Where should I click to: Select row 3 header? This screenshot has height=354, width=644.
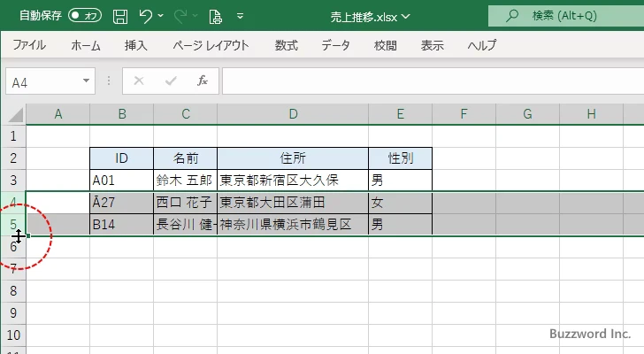(13, 181)
